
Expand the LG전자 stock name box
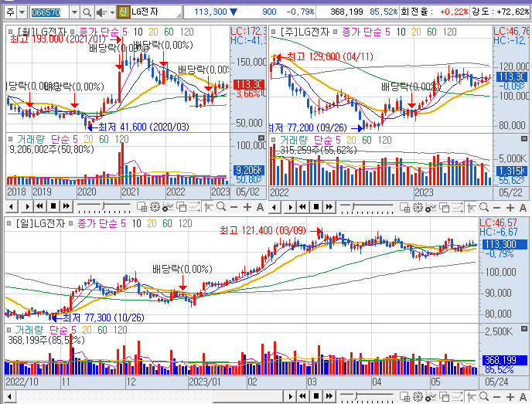pos(179,15)
